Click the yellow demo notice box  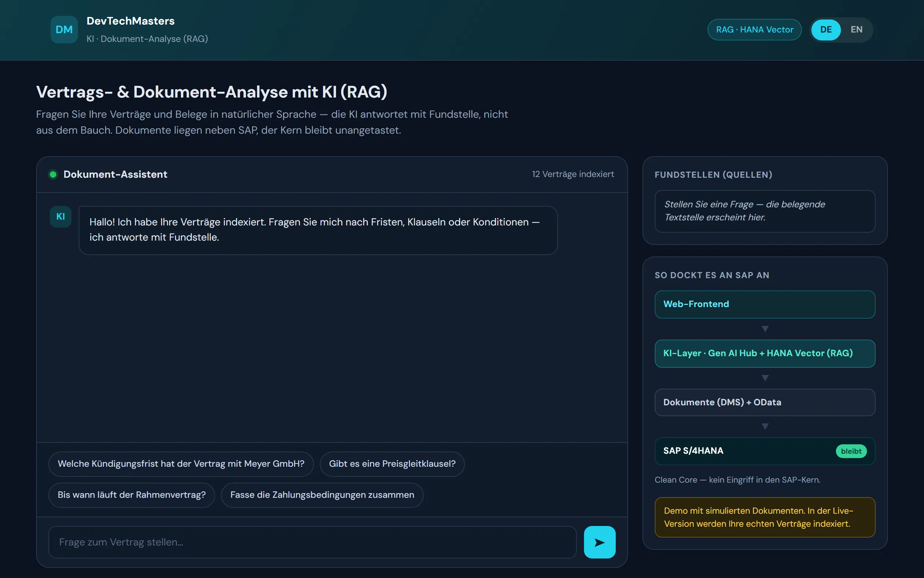tap(765, 517)
